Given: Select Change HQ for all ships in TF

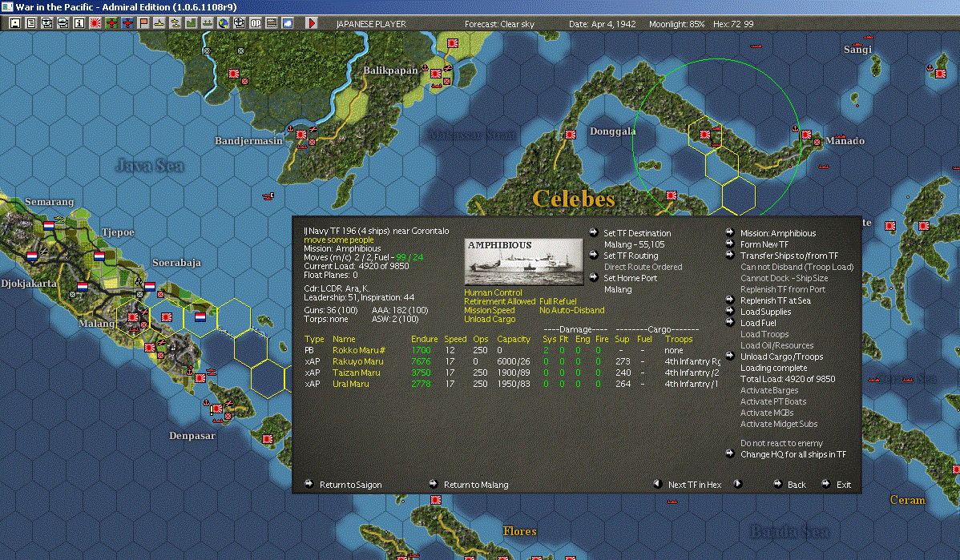Looking at the screenshot, I should click(793, 454).
